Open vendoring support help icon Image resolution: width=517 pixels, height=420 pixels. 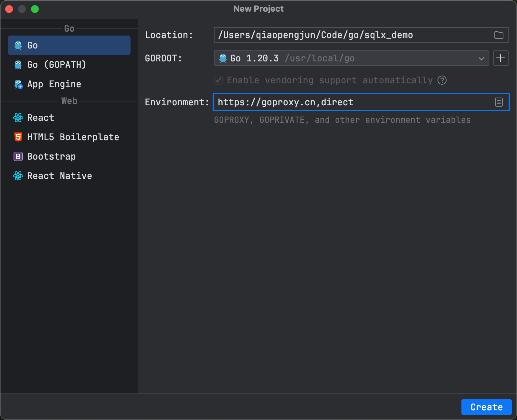click(x=442, y=80)
